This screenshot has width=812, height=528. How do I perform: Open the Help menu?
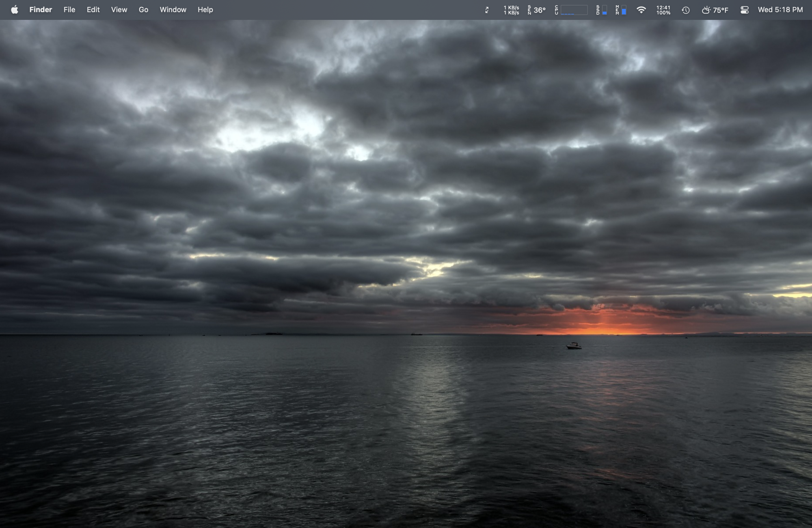(x=205, y=10)
